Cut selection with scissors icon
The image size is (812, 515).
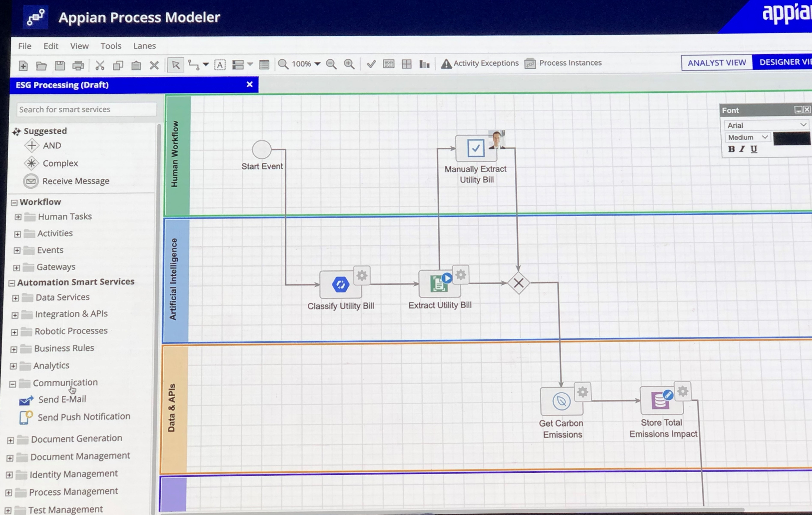tap(100, 65)
